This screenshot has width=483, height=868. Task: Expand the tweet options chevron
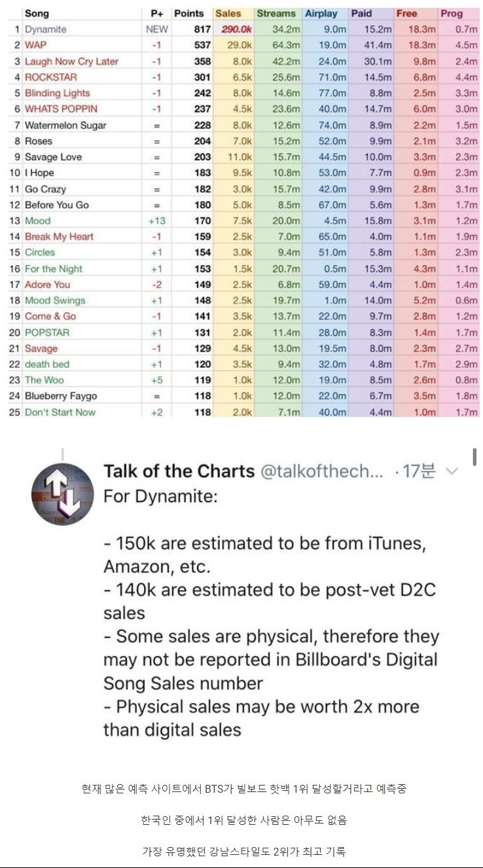coord(452,471)
